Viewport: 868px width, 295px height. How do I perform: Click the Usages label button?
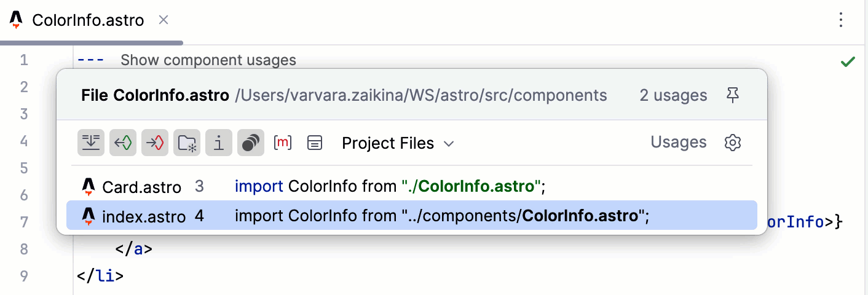(x=678, y=143)
